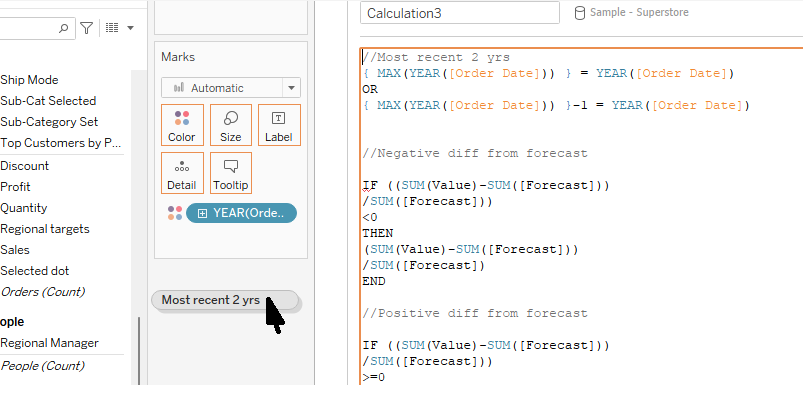
Task: Click the Label marks card
Action: pos(279,125)
